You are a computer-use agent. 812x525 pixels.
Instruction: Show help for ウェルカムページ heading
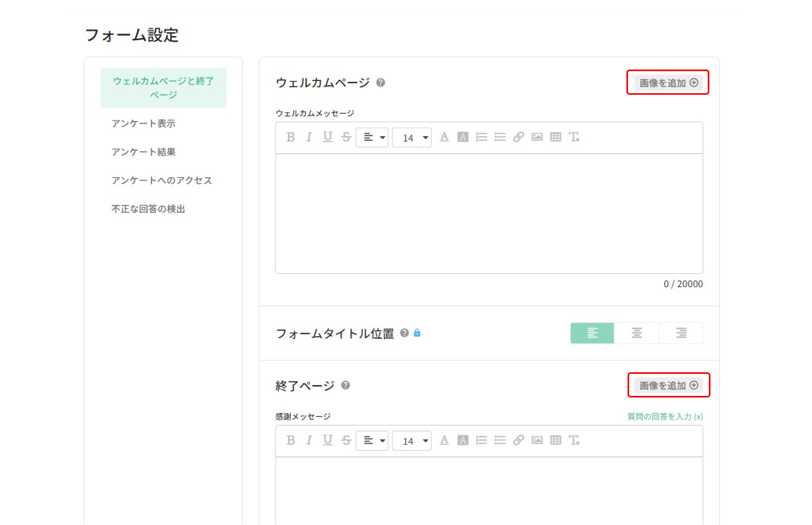coord(381,83)
